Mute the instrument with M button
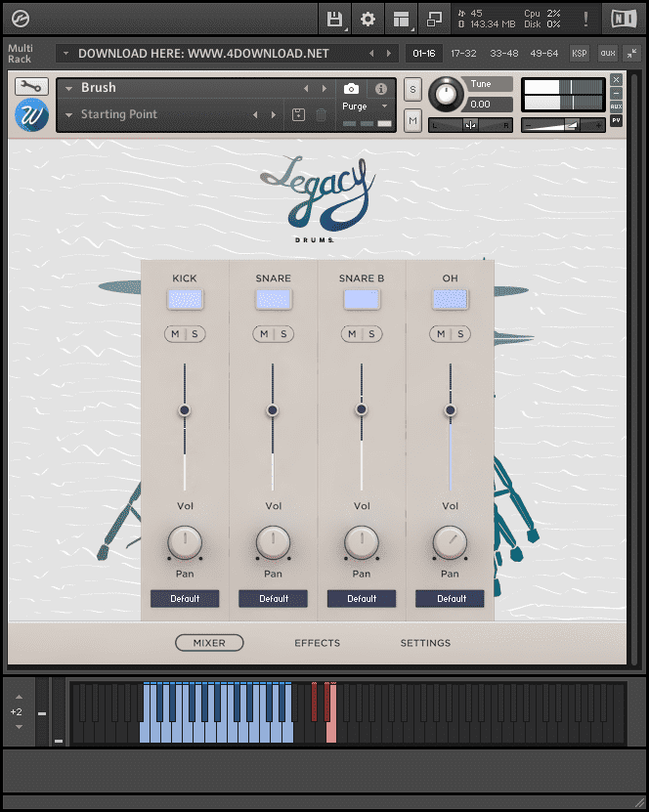 coord(412,121)
